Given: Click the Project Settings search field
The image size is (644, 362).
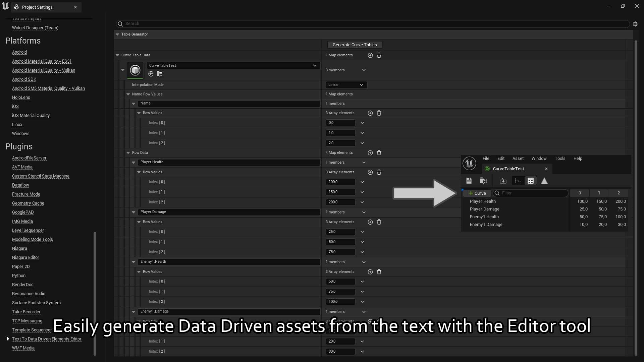Looking at the screenshot, I should [x=372, y=24].
